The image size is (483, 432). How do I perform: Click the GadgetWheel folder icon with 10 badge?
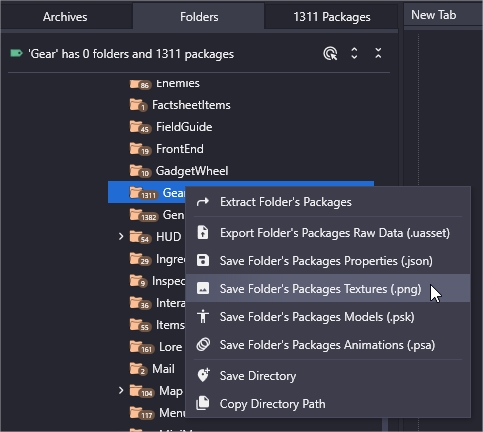(x=140, y=171)
